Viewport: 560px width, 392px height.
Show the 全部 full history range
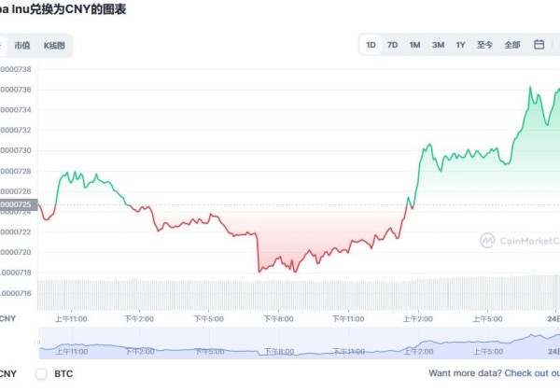pos(512,45)
